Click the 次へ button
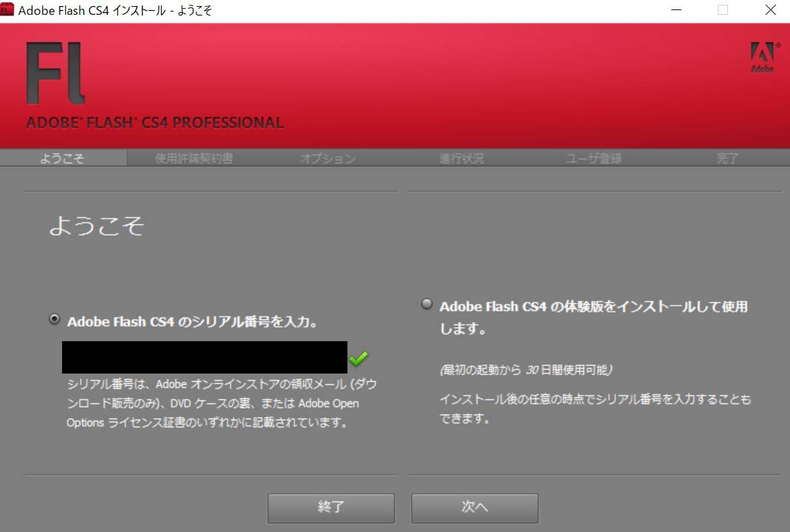Image resolution: width=790 pixels, height=532 pixels. 474,508
